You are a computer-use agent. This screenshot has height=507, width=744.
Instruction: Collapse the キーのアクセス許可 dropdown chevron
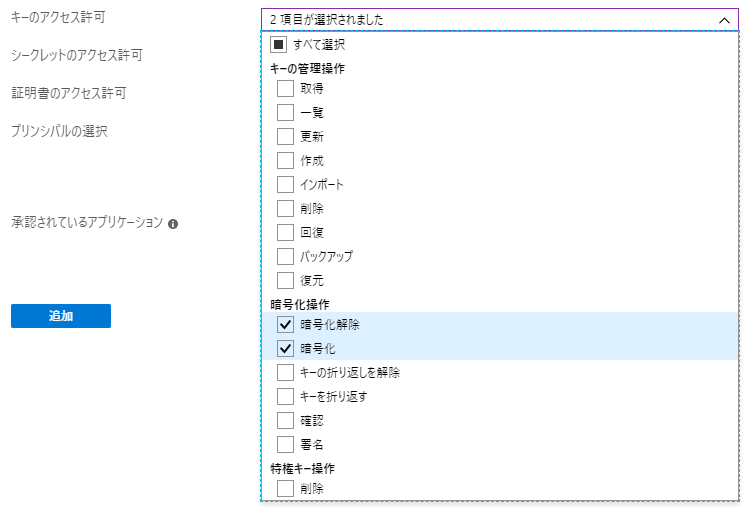coord(724,19)
